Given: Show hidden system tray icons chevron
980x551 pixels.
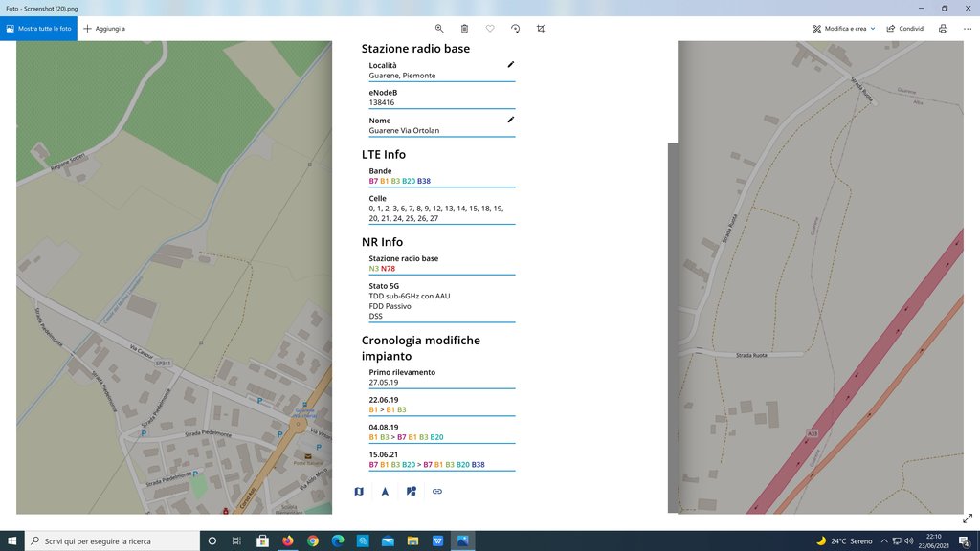Looking at the screenshot, I should 883,541.
